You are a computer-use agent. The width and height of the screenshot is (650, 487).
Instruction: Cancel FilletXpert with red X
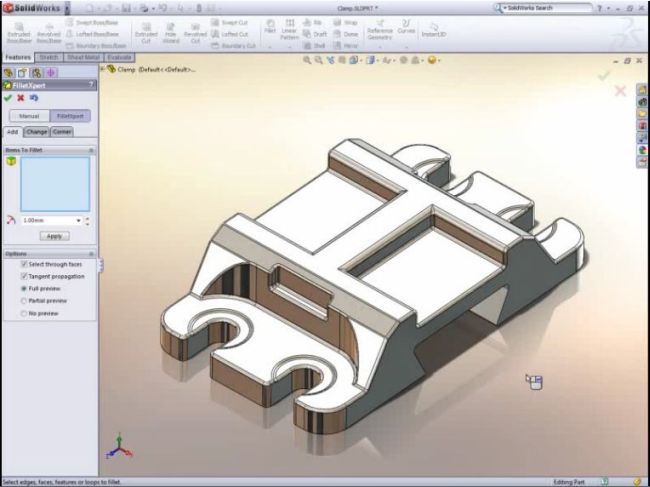click(x=21, y=98)
